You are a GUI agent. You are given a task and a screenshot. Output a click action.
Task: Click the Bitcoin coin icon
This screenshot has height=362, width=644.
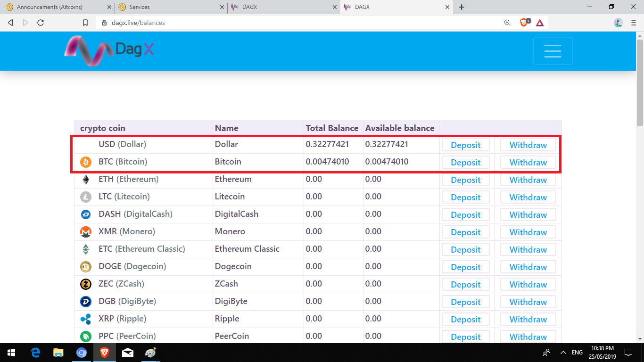86,162
